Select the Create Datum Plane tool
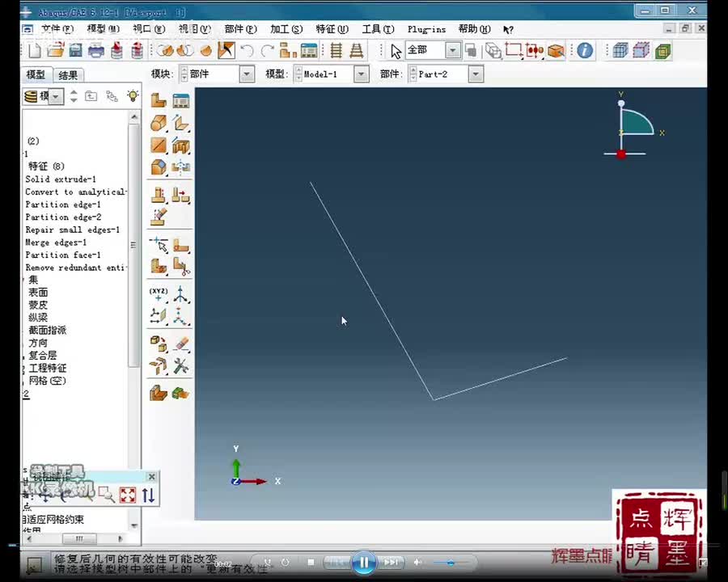 point(159,316)
